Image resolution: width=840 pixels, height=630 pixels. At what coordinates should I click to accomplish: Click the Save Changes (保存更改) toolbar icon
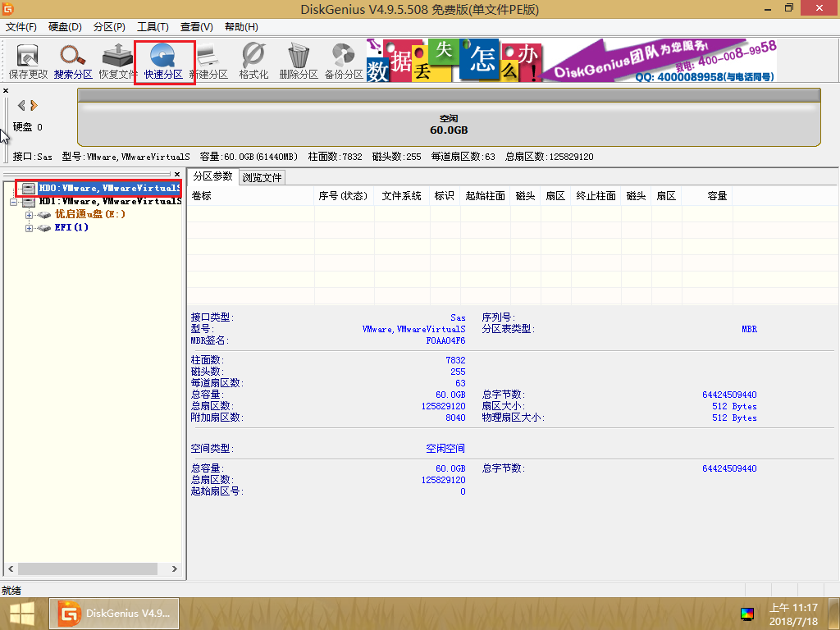pos(29,61)
